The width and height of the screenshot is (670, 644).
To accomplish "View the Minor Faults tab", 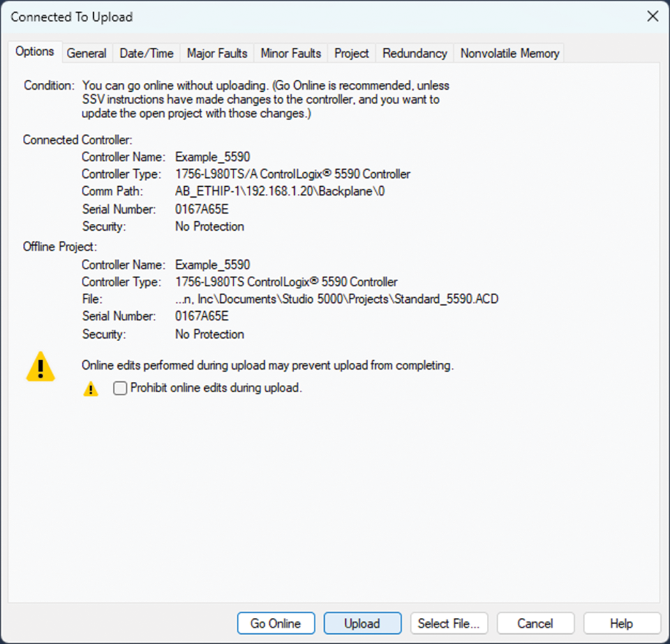I will [290, 54].
